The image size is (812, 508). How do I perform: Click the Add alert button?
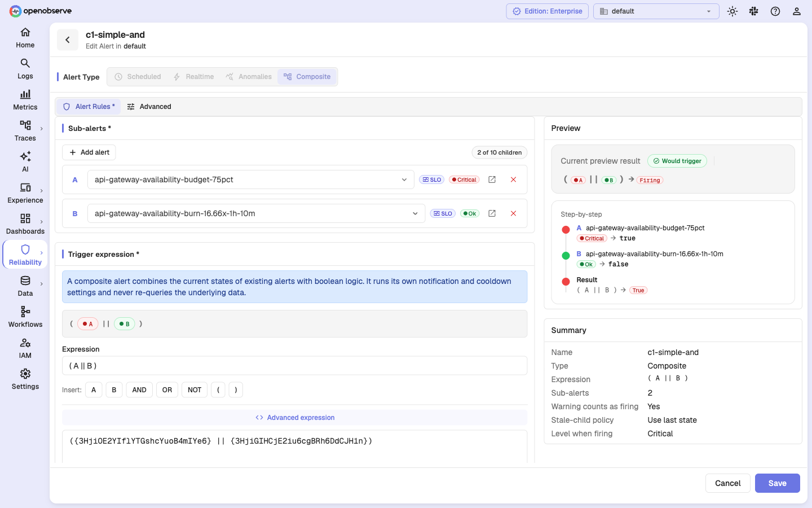tap(89, 152)
